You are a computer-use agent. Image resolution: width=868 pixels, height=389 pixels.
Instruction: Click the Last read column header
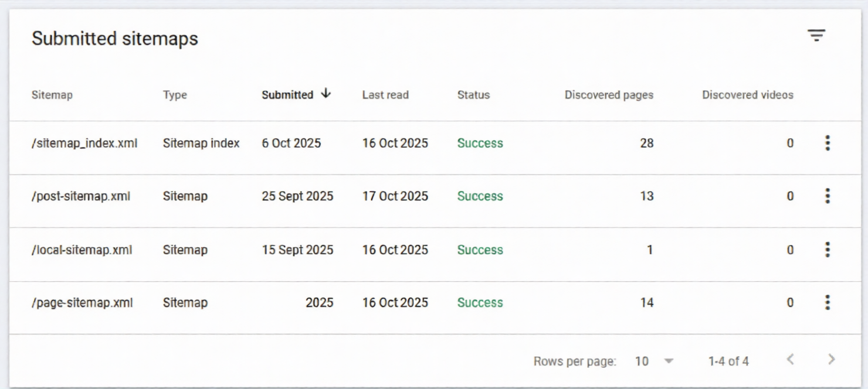[385, 95]
